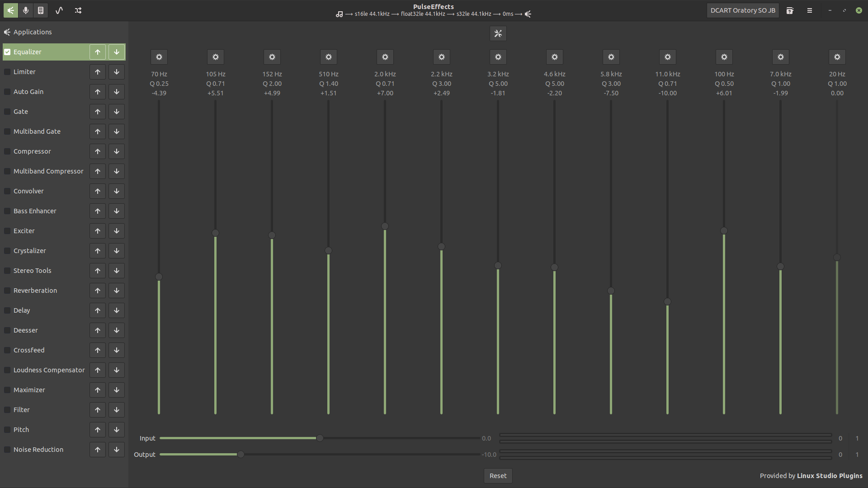This screenshot has width=868, height=488.
Task: Open the calendar/help icon near presets
Action: (790, 10)
